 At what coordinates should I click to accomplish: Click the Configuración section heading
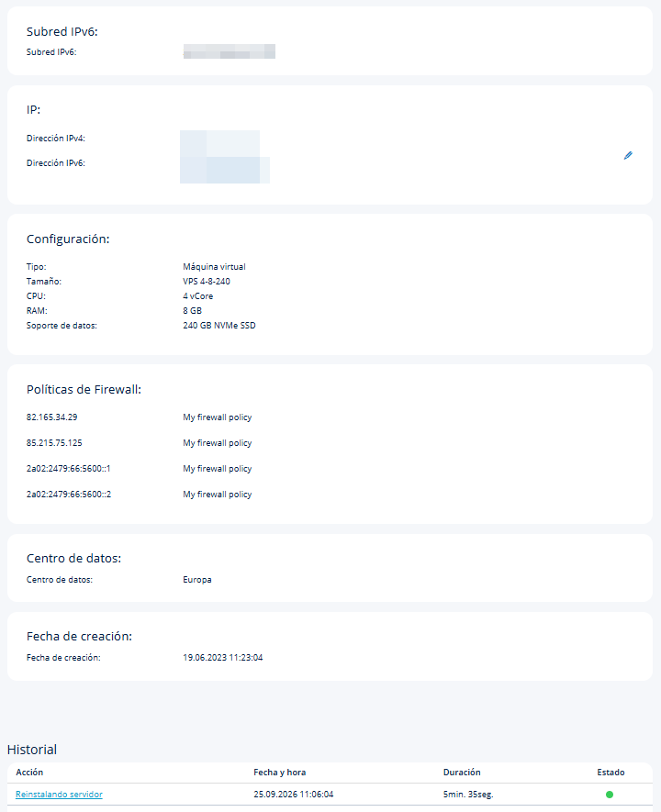(x=68, y=239)
